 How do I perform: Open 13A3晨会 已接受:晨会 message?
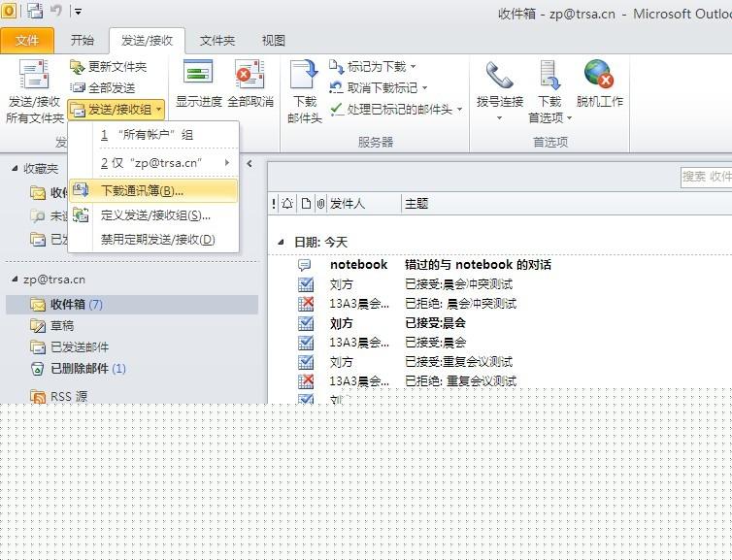click(500, 343)
